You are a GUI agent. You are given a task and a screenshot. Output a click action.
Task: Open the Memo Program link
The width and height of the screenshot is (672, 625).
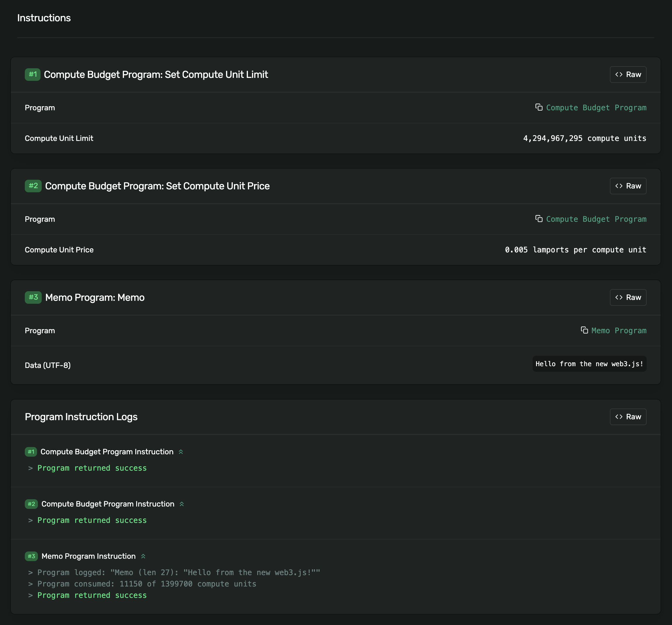tap(619, 330)
